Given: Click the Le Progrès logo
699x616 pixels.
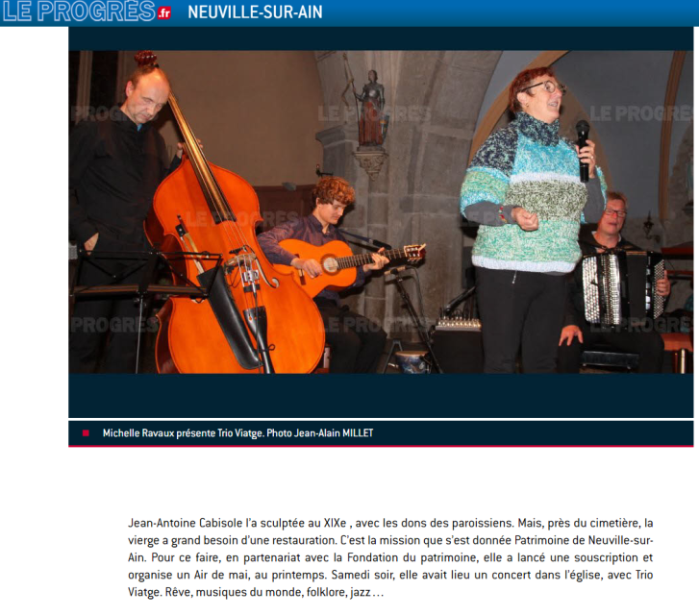Looking at the screenshot, I should click(87, 12).
